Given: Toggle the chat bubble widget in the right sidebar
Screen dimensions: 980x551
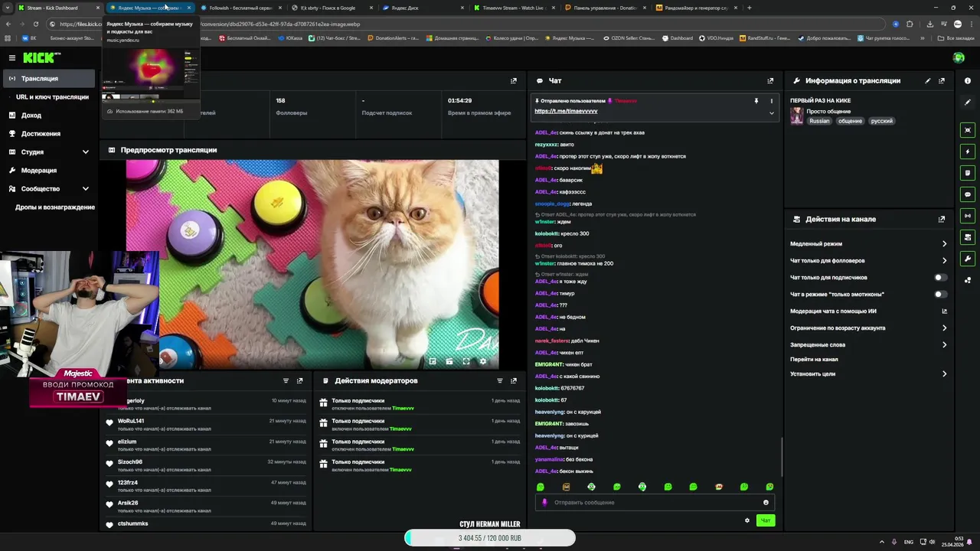Looking at the screenshot, I should click(x=968, y=194).
